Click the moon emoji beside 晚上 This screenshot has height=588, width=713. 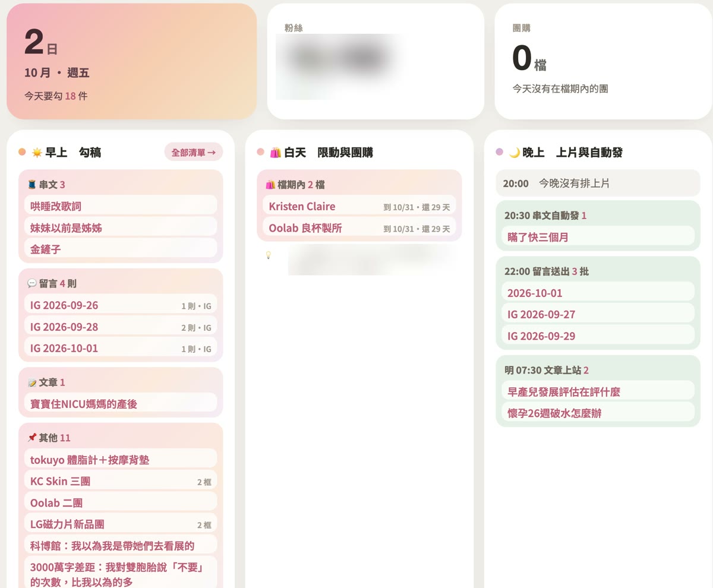(514, 153)
